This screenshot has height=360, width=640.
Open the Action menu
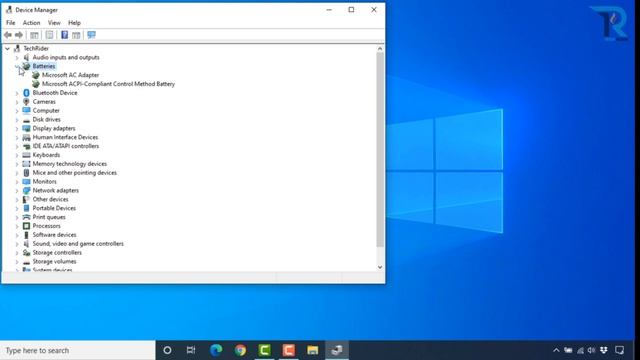(31, 23)
